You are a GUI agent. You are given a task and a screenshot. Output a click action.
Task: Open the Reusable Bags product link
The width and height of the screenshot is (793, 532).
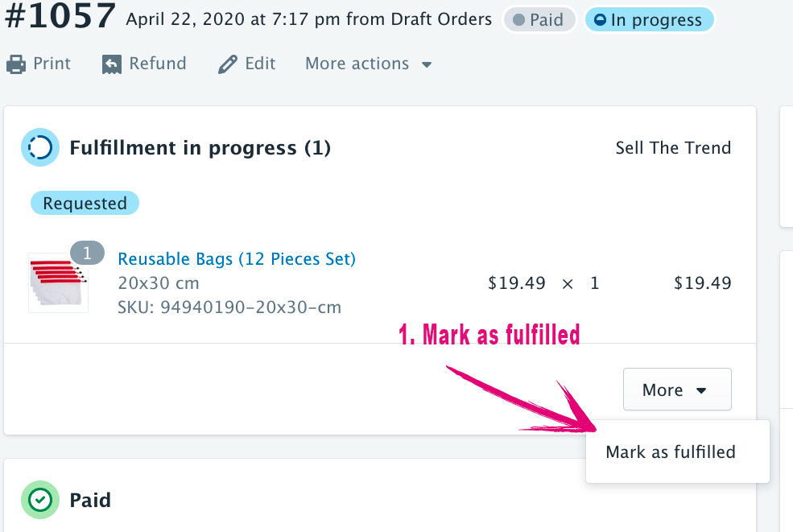237,259
